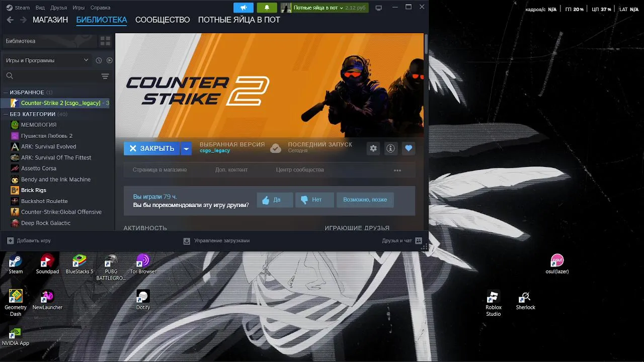This screenshot has width=644, height=362.
Task: Click Возможно, позже button
Action: pyautogui.click(x=365, y=200)
